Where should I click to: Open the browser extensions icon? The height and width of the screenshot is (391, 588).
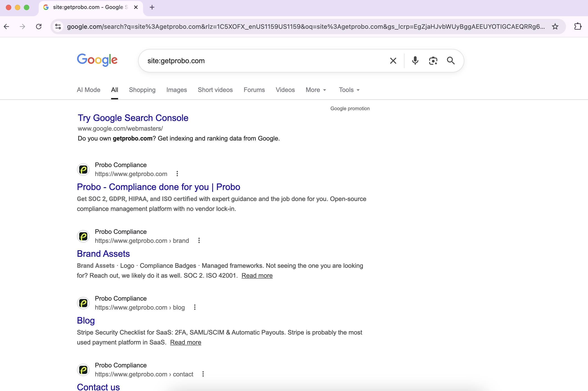click(x=578, y=27)
